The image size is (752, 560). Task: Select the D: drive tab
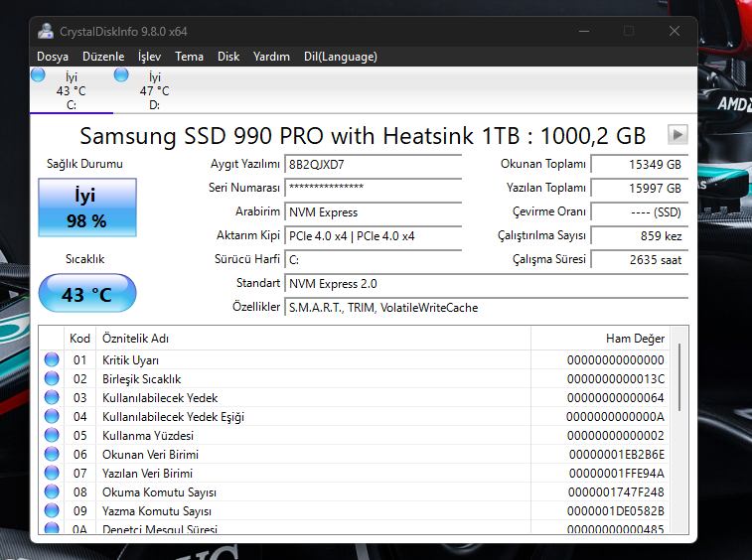[x=154, y=90]
